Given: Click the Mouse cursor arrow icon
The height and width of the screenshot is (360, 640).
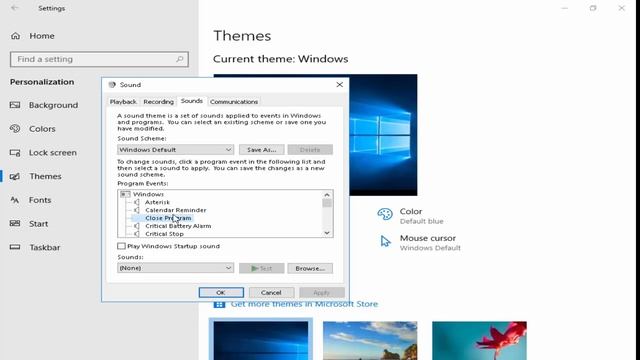Looking at the screenshot, I should pyautogui.click(x=385, y=241).
